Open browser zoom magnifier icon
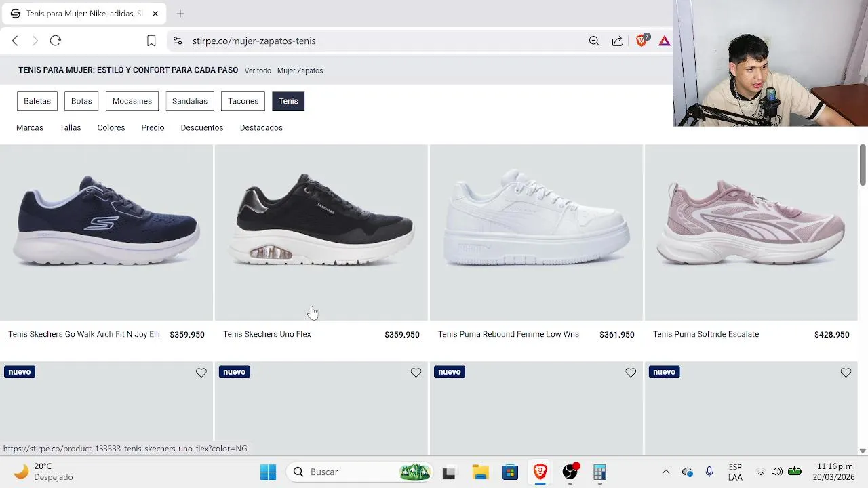Viewport: 868px width, 488px height. pos(594,41)
